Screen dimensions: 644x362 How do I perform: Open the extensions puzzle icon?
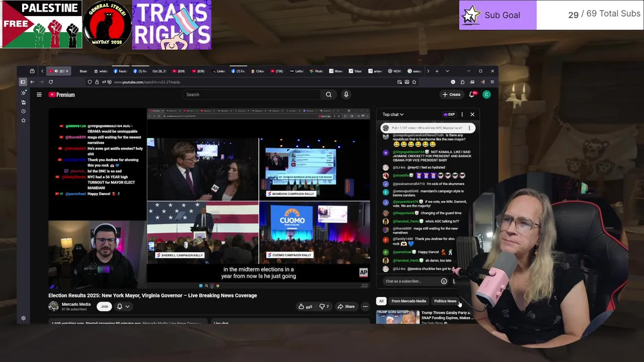462,82
